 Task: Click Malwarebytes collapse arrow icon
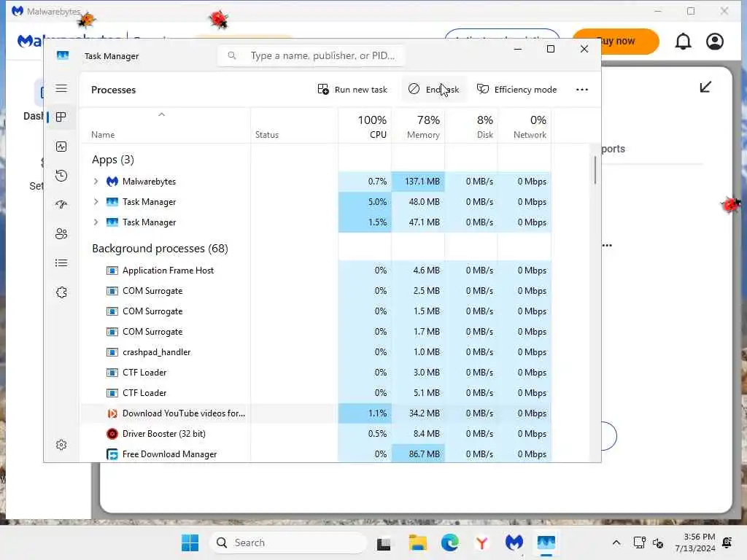click(x=705, y=87)
